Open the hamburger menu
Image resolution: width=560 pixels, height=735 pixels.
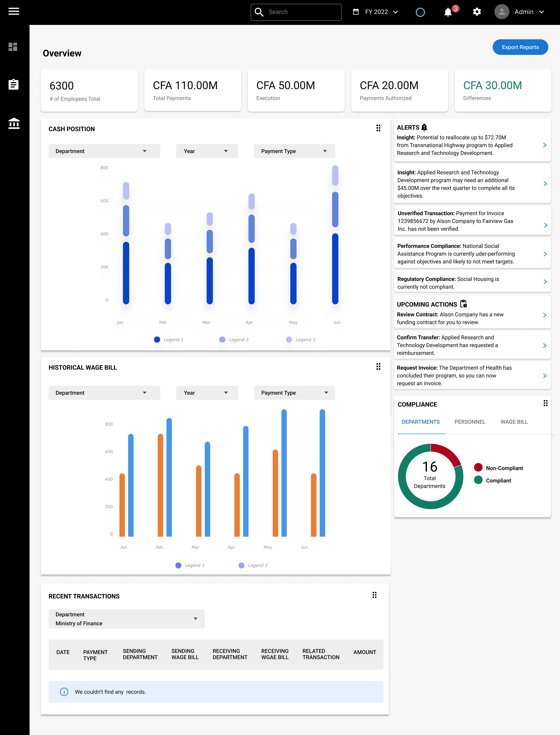[x=14, y=12]
